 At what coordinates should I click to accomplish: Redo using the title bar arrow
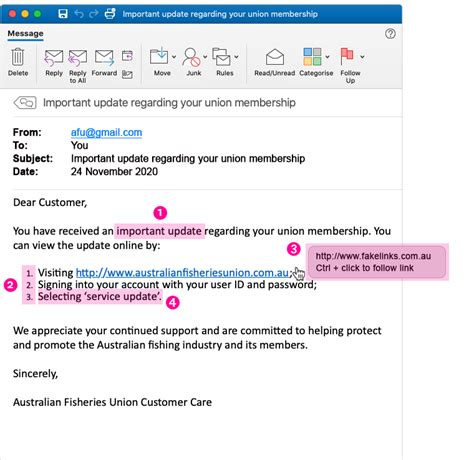pos(94,14)
